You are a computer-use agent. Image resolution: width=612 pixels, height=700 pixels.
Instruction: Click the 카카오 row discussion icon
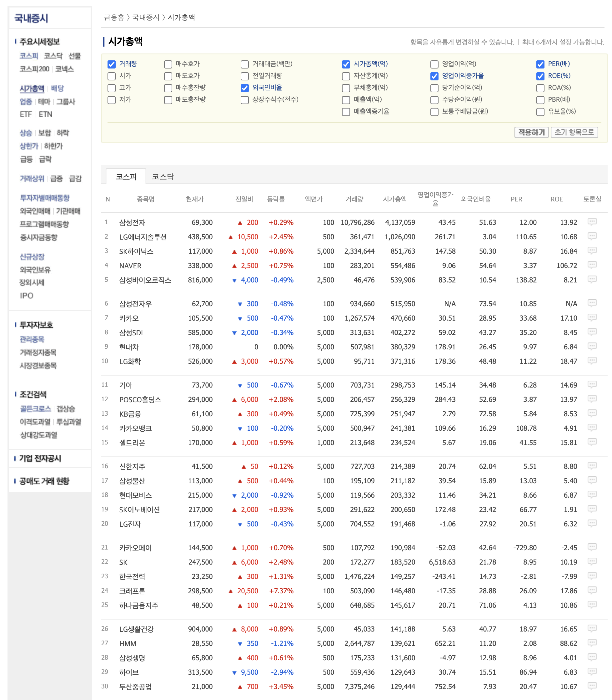[x=592, y=317]
